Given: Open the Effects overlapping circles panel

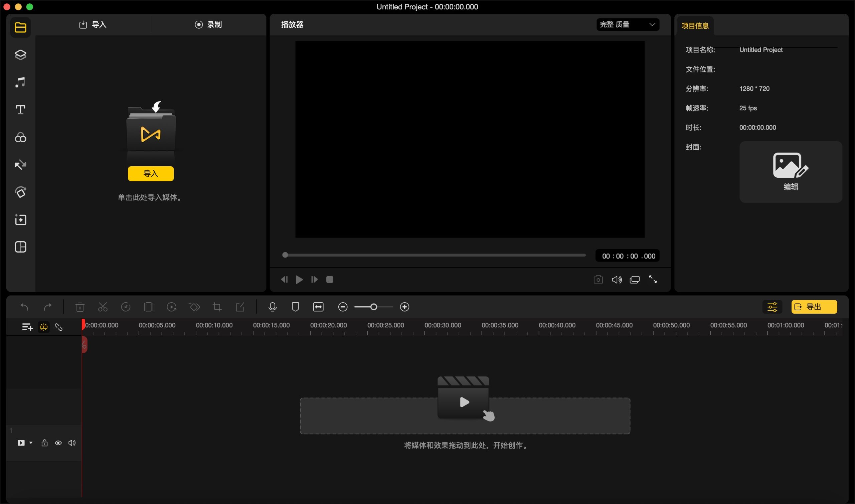Looking at the screenshot, I should coord(20,137).
